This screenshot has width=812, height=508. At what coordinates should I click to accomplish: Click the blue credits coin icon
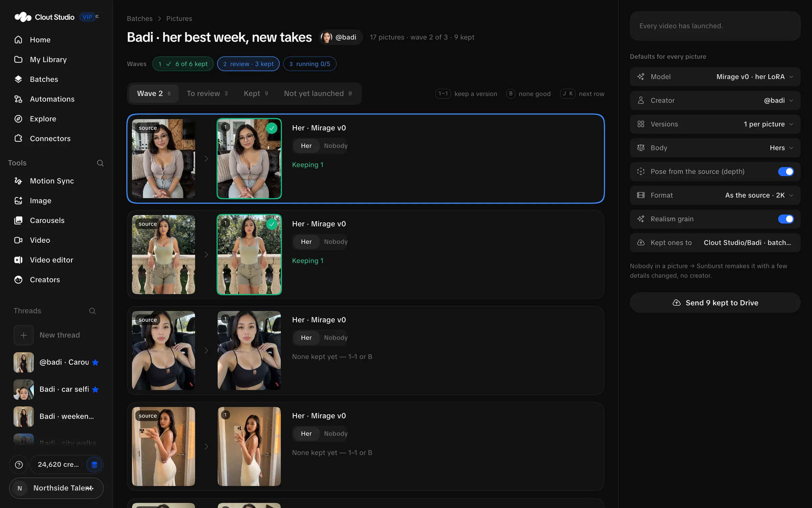point(94,465)
